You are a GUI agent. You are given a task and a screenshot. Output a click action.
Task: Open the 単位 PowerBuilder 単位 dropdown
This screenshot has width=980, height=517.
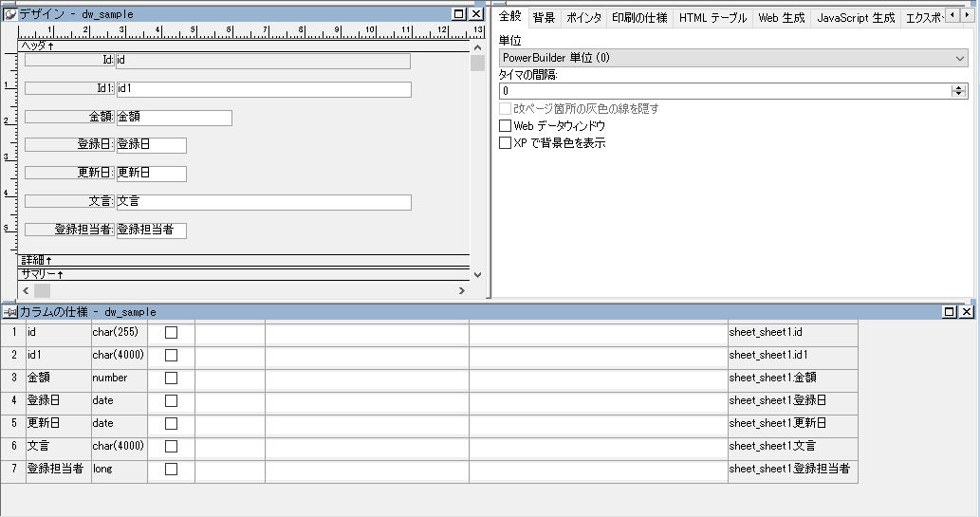733,58
